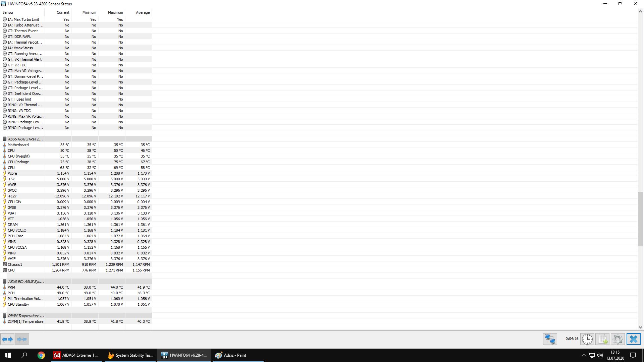This screenshot has height=362, width=644.
Task: Open sensor settings gear icon
Action: (x=618, y=339)
